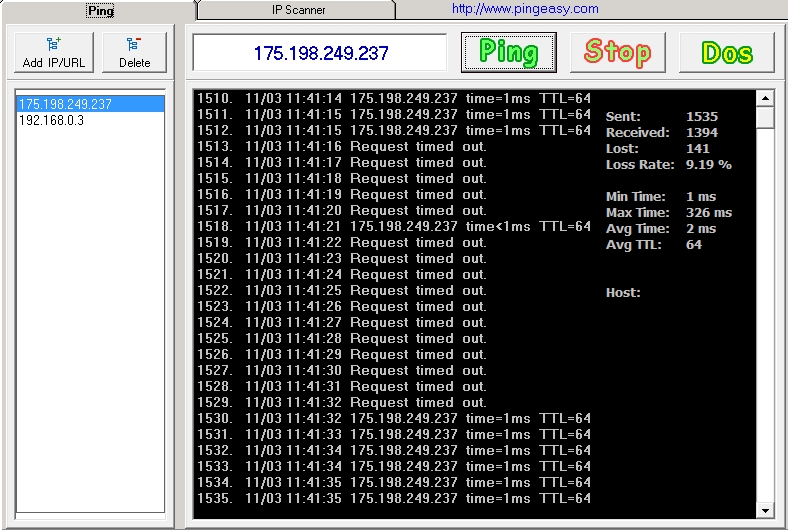The height and width of the screenshot is (530, 788).
Task: Click the Avg TTL 64 value
Action: [x=694, y=245]
